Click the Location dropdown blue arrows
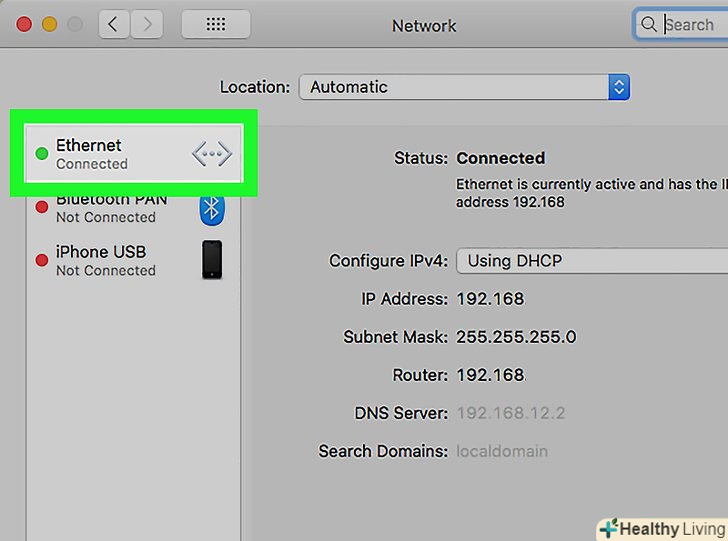This screenshot has width=728, height=541. pos(619,87)
